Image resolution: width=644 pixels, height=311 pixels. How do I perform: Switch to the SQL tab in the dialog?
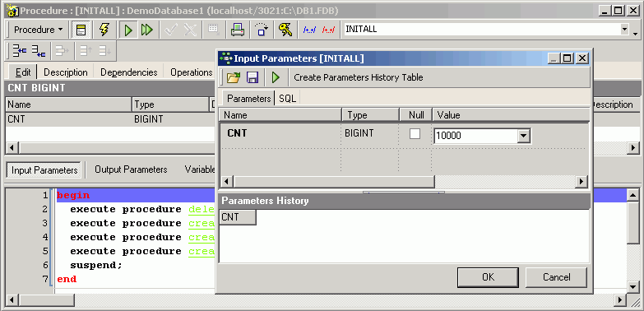coord(288,99)
